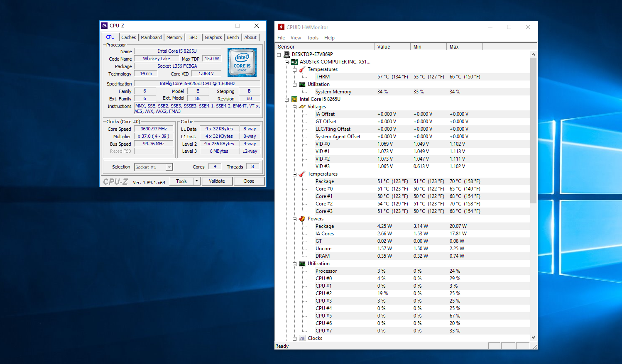The height and width of the screenshot is (364, 622).
Task: Click the Tools button in CPU-Z
Action: coord(181,181)
